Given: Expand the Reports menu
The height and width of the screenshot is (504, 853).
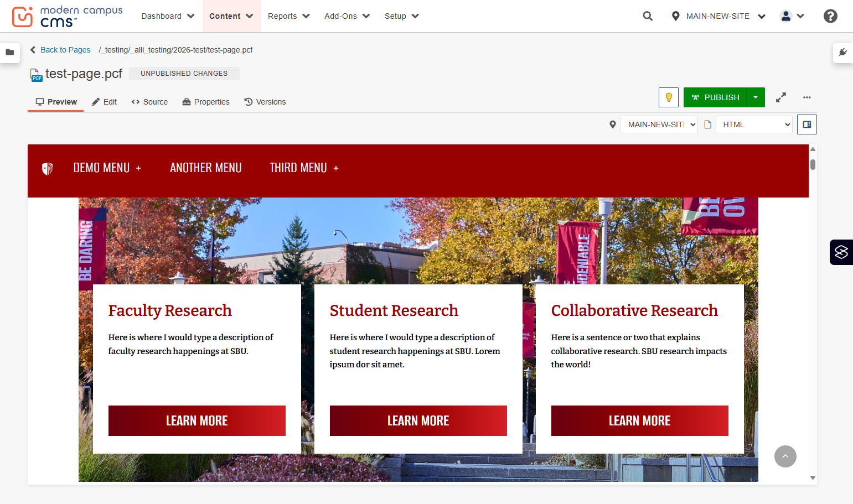Looking at the screenshot, I should [x=288, y=16].
